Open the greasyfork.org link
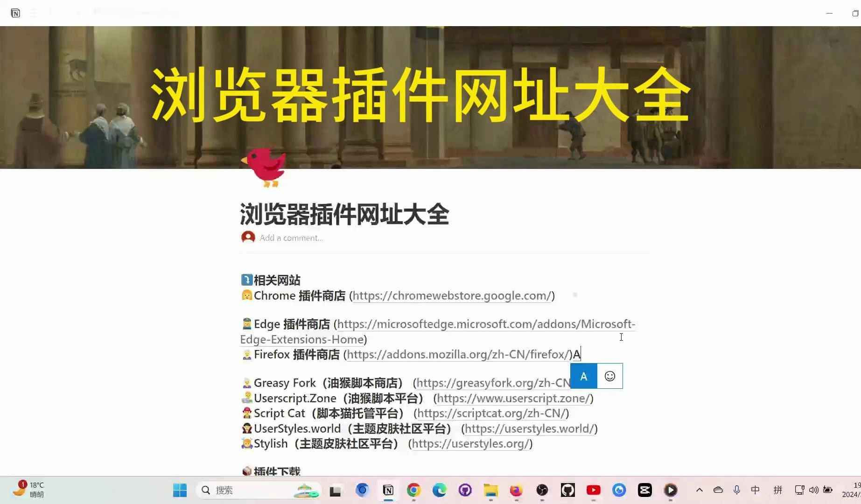 click(493, 383)
